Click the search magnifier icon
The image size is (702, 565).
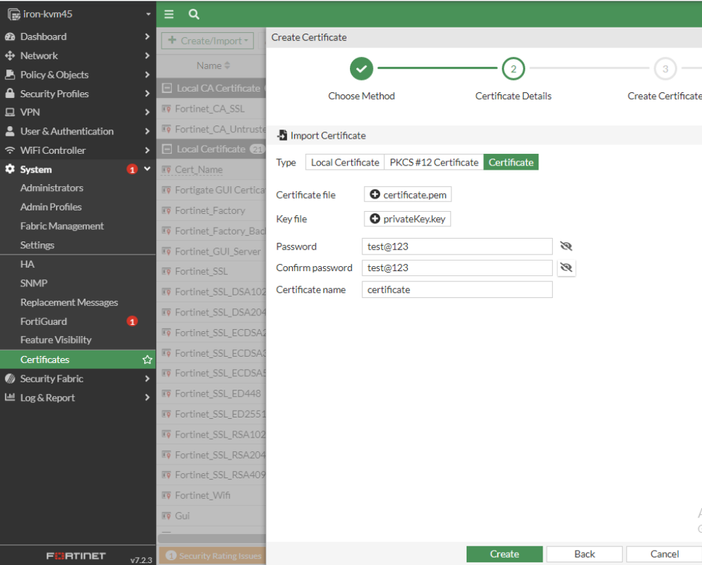(x=194, y=14)
